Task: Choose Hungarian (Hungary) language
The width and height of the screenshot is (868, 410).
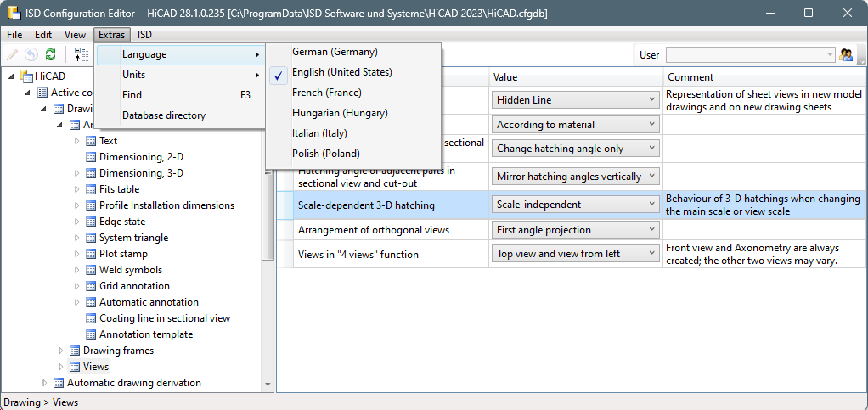Action: (353, 113)
